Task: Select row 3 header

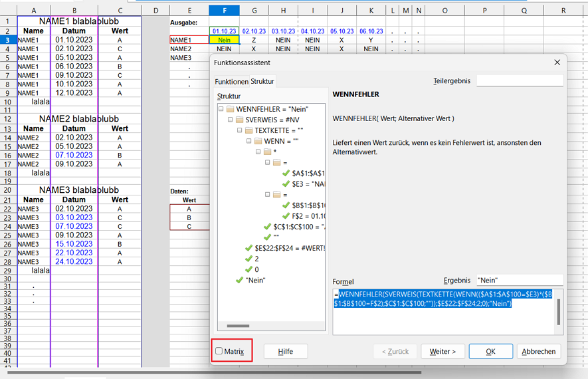Action: tap(8, 40)
